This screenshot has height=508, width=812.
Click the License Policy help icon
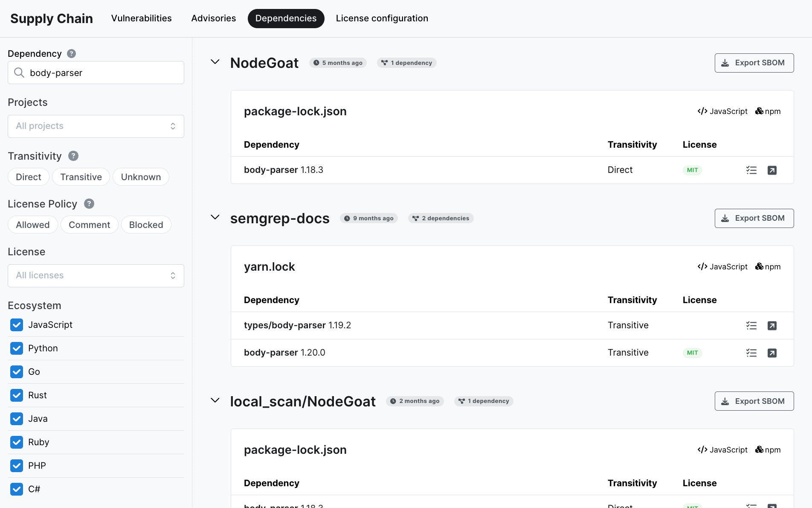(89, 204)
